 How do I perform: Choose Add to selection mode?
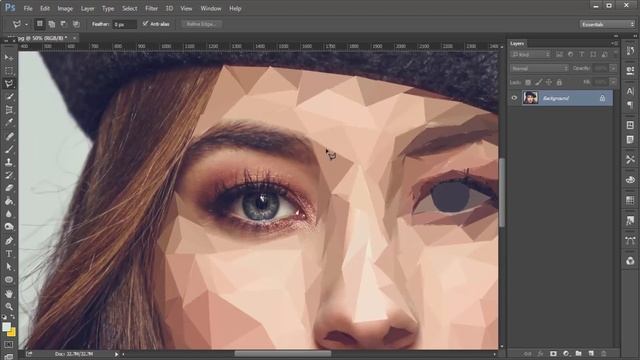click(x=52, y=24)
